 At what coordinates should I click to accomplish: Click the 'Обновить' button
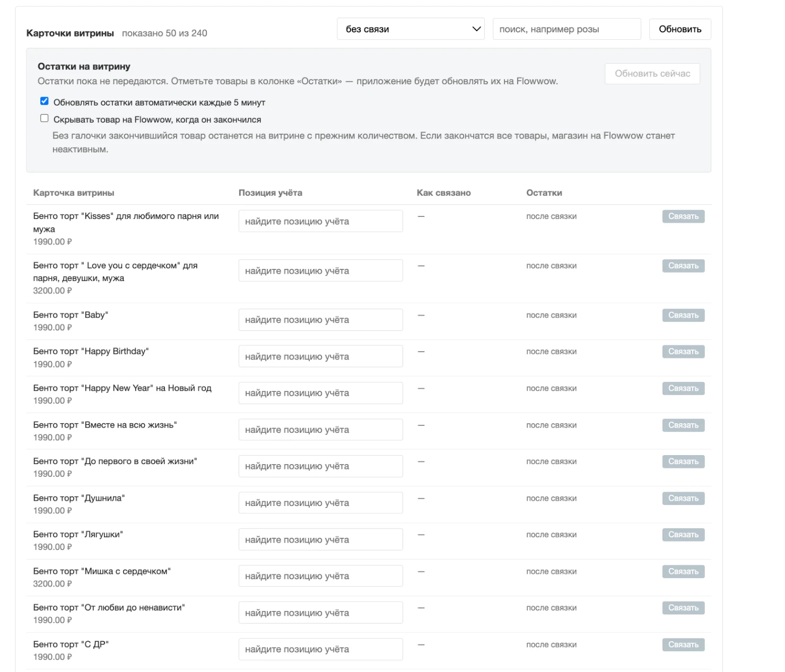pyautogui.click(x=680, y=29)
